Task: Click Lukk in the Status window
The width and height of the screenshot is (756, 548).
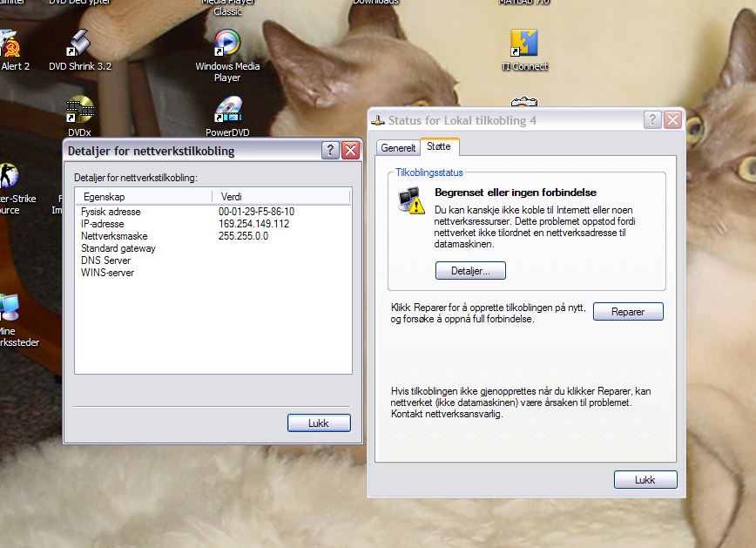Action: (x=645, y=480)
